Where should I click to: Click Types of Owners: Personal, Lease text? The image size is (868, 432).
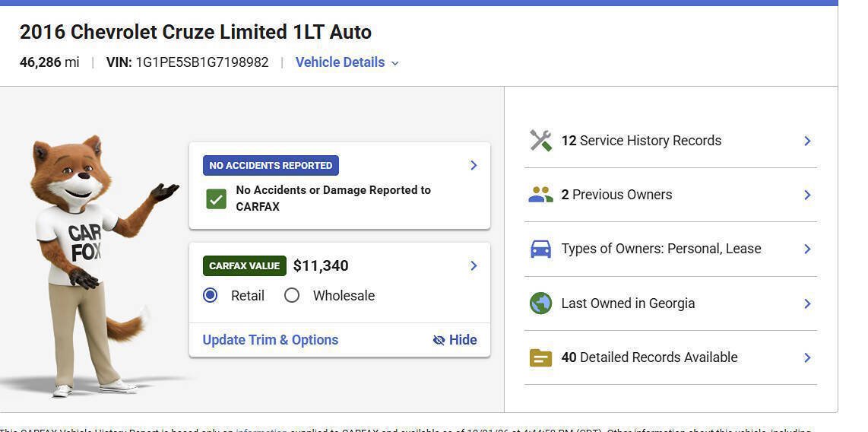(x=661, y=249)
